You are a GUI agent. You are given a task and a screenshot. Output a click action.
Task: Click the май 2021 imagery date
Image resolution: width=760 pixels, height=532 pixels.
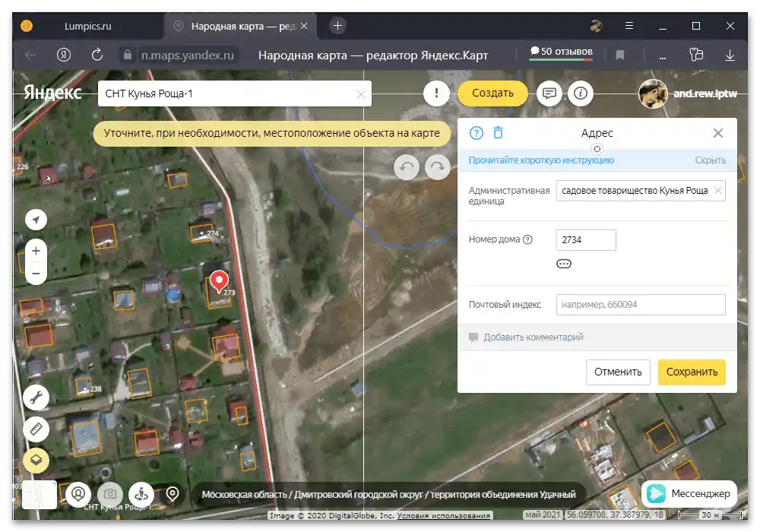543,515
